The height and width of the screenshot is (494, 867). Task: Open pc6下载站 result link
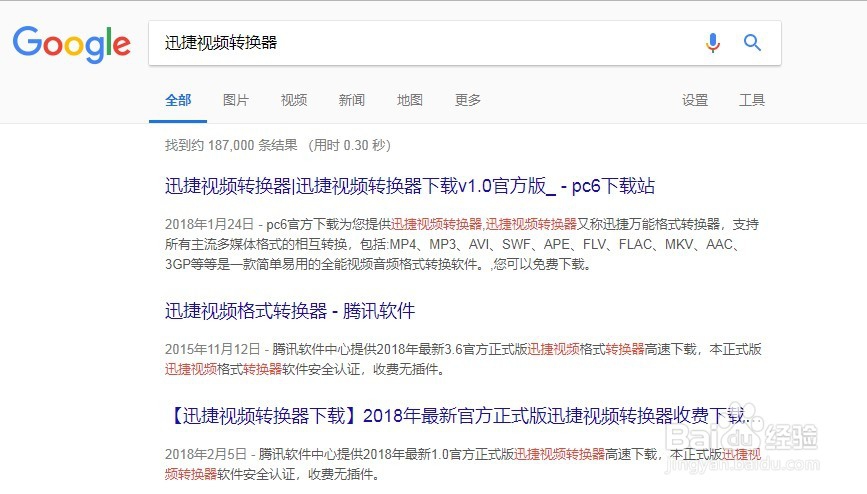pos(410,186)
